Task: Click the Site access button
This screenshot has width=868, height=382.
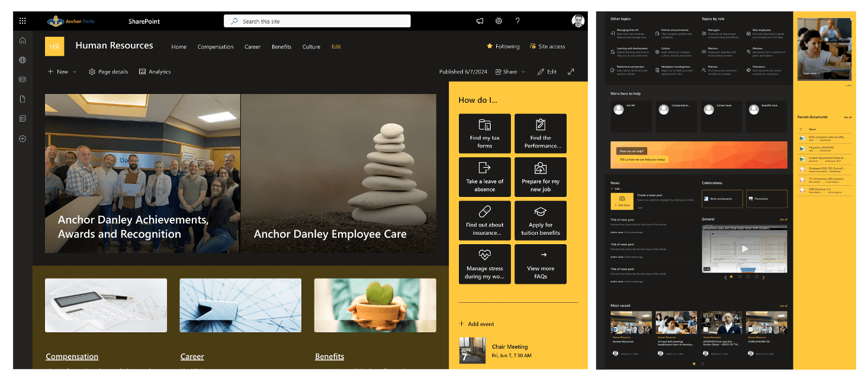Action: coord(546,46)
